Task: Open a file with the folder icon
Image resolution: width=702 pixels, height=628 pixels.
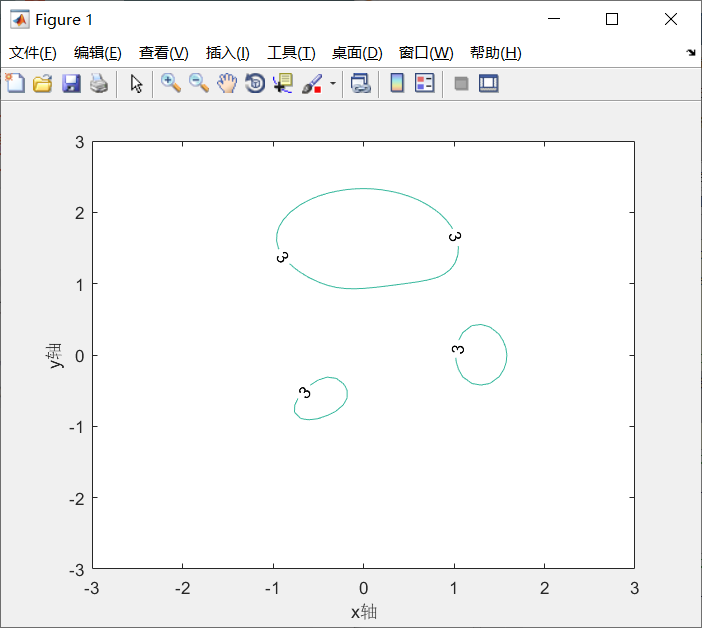Action: tap(43, 84)
